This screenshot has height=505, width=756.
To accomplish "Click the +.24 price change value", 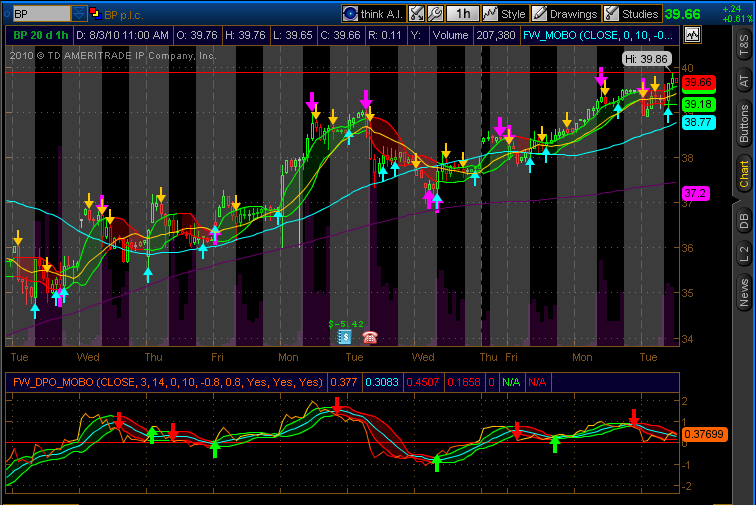I will point(732,9).
